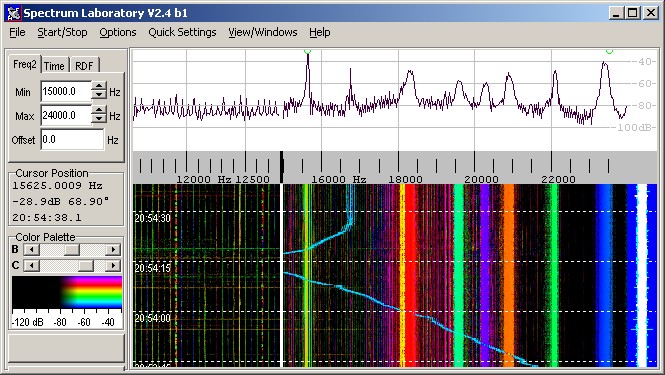Open the File menu
The height and width of the screenshot is (375, 665).
[x=17, y=32]
